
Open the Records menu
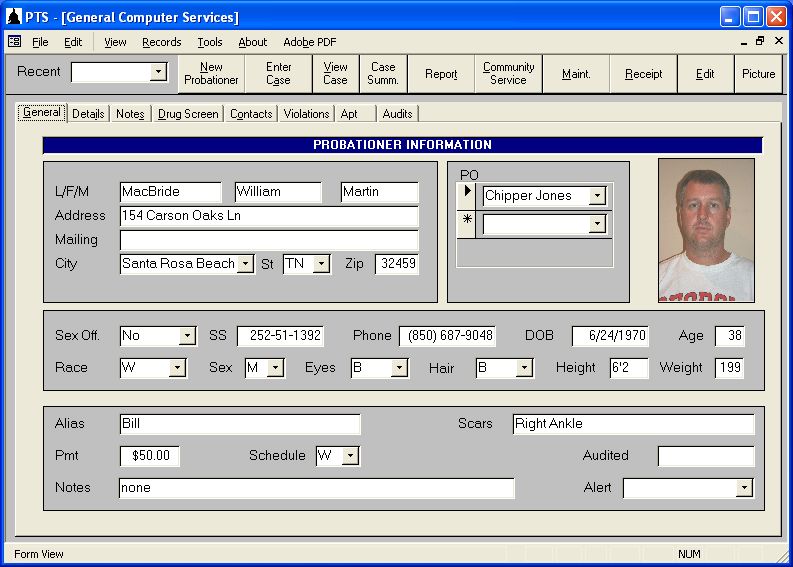coord(161,42)
